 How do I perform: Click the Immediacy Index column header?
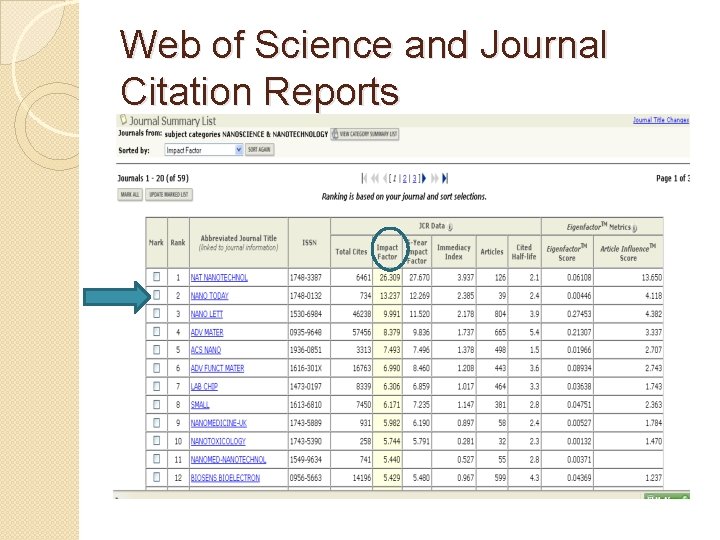point(454,252)
